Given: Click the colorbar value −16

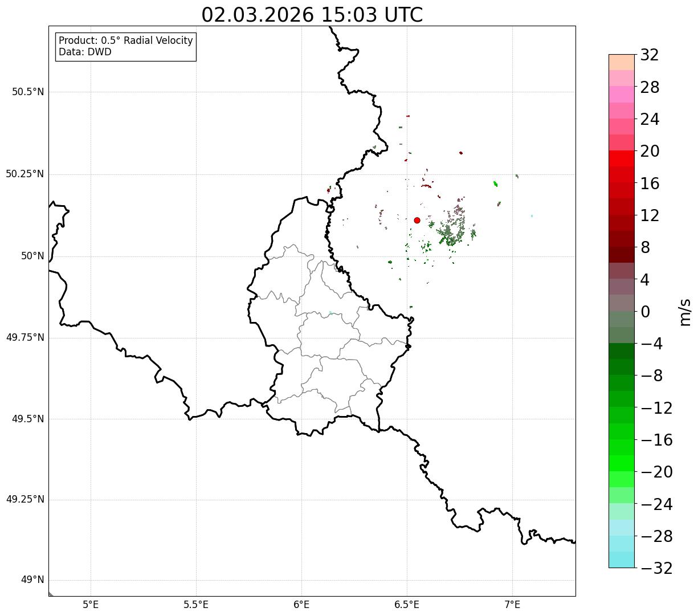Looking at the screenshot, I should click(656, 440).
